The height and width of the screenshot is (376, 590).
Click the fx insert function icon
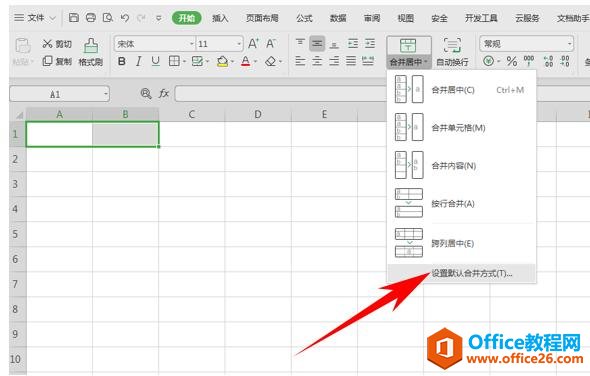click(x=164, y=93)
